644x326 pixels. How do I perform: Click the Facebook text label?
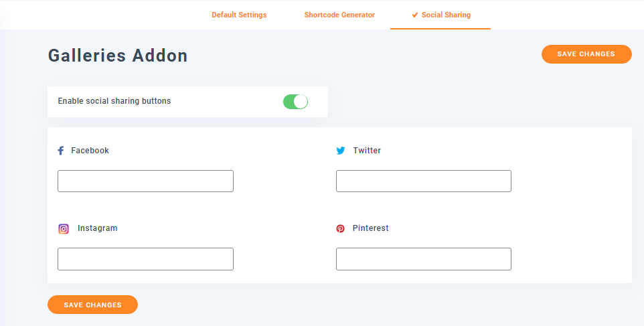[90, 151]
